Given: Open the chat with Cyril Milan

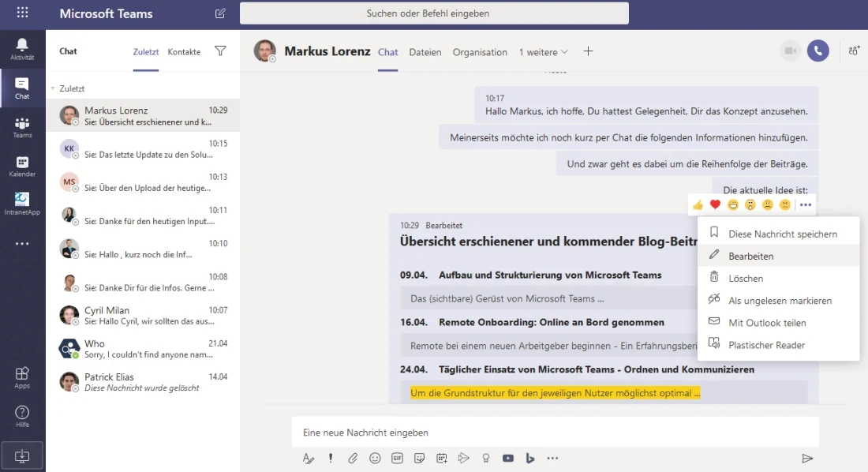Looking at the screenshot, I should (142, 316).
